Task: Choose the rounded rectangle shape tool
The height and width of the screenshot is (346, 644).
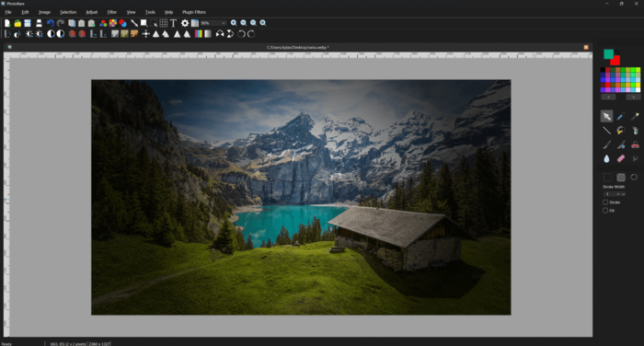Action: click(x=621, y=177)
